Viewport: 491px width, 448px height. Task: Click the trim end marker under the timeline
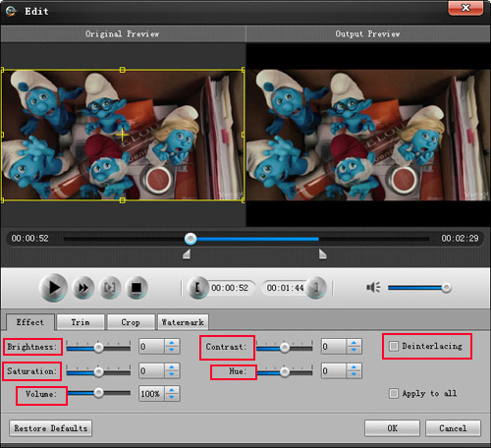(x=323, y=254)
